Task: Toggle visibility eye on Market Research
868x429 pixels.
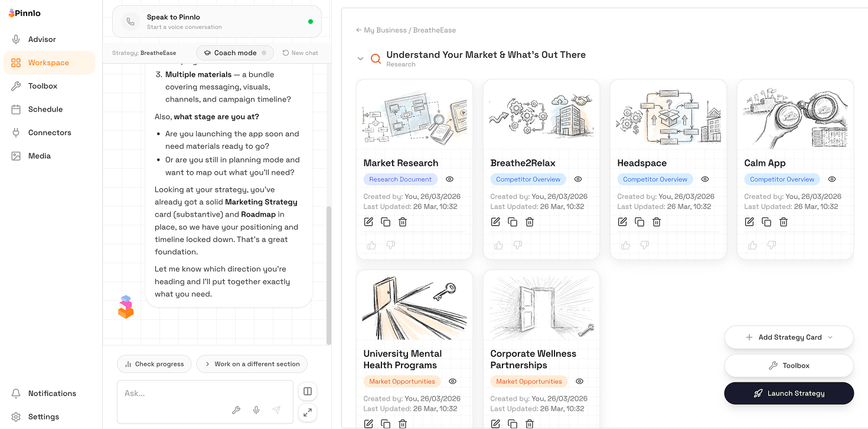Action: click(x=449, y=179)
